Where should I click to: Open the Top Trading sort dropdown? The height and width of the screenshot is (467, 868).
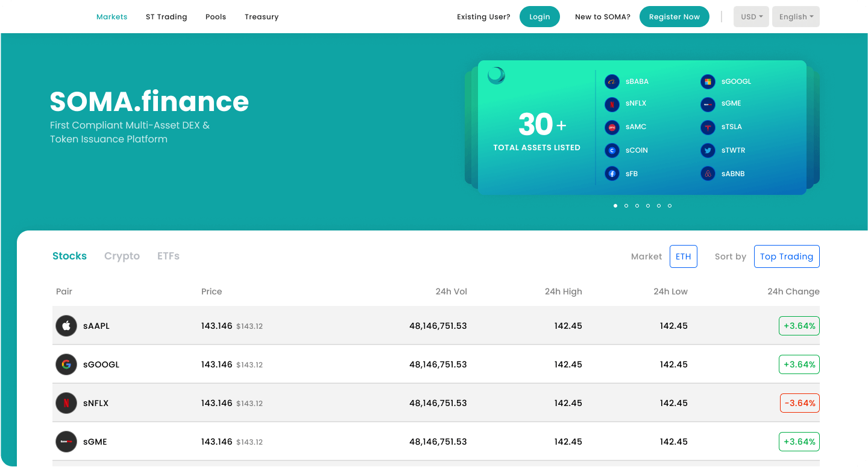[x=787, y=256]
